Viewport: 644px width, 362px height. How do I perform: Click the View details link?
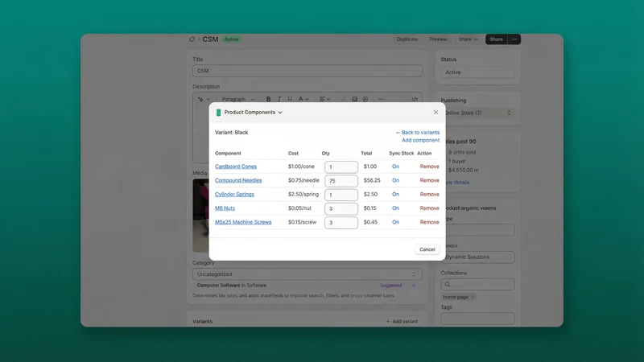457,183
